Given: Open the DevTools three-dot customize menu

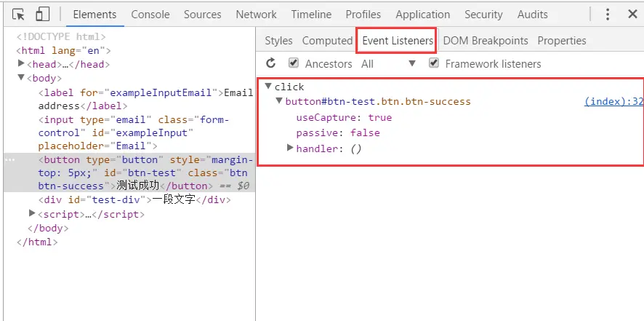Looking at the screenshot, I should pyautogui.click(x=608, y=15).
